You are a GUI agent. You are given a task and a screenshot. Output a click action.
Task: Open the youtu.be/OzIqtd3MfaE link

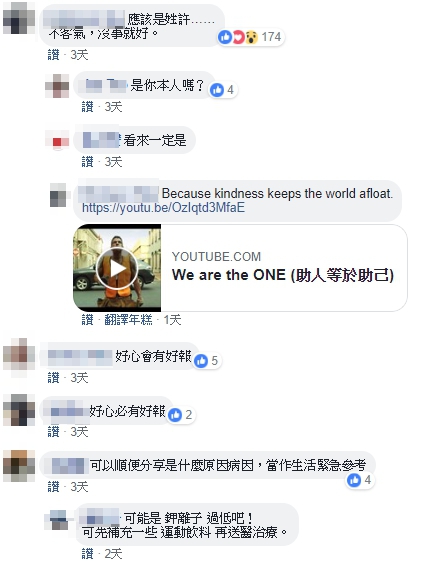coord(163,208)
